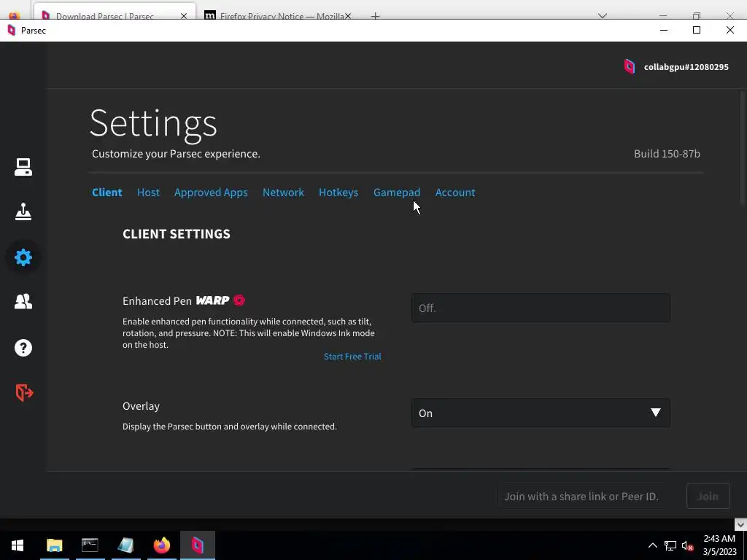Click the share link or Peer ID field
747x560 pixels.
tap(581, 496)
